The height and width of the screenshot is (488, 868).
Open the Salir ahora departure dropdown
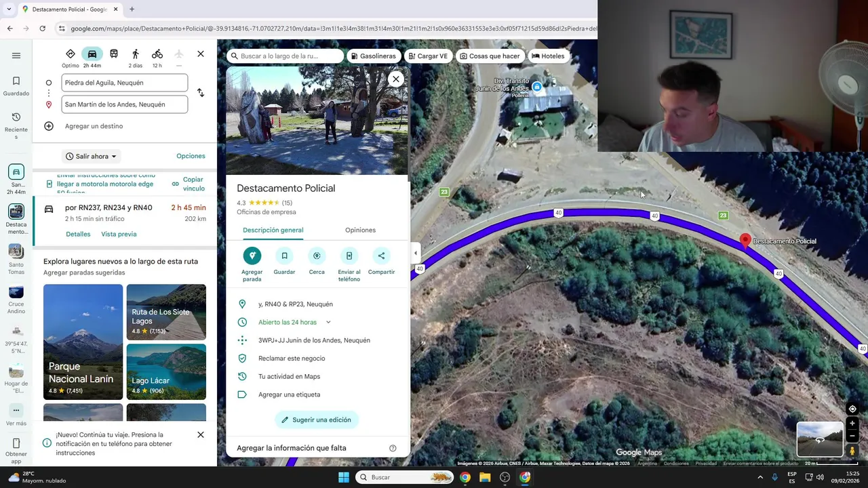click(91, 157)
